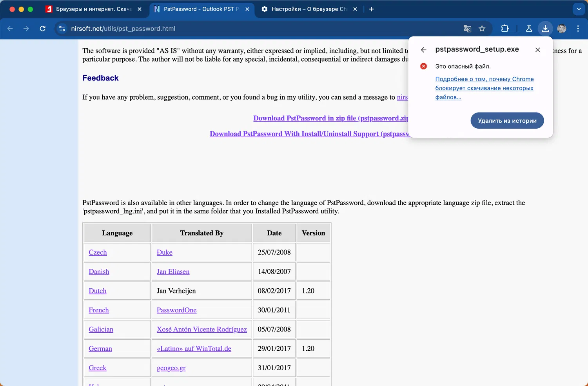Go back in the downloads popup
Screen dimensions: 588x386
coord(423,50)
